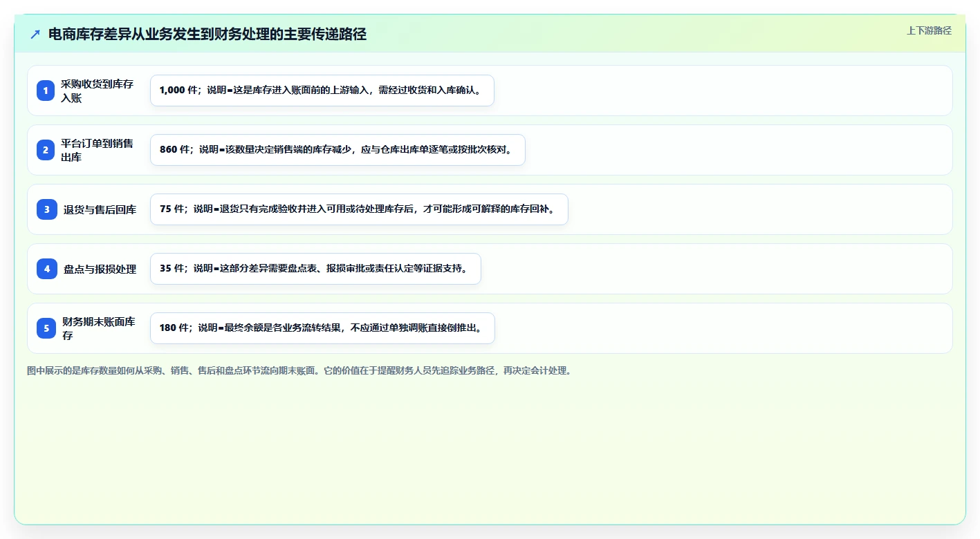The image size is (980, 539).
Task: Open the 75 件 description box
Action: tap(359, 209)
